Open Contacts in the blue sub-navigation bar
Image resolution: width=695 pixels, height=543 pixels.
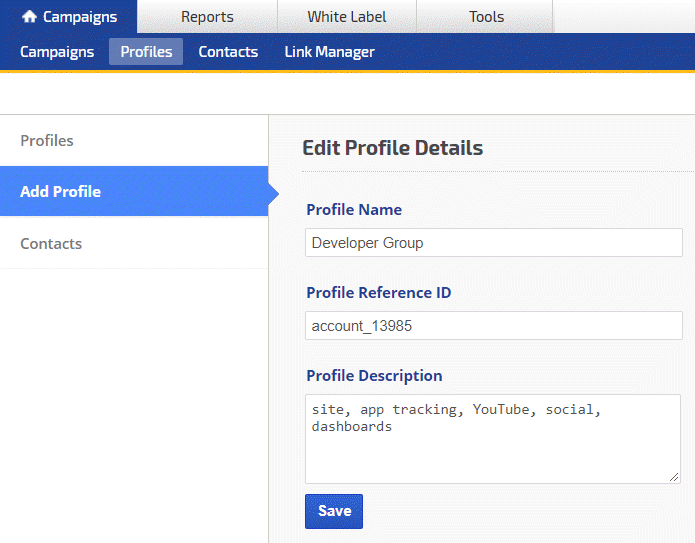228,52
